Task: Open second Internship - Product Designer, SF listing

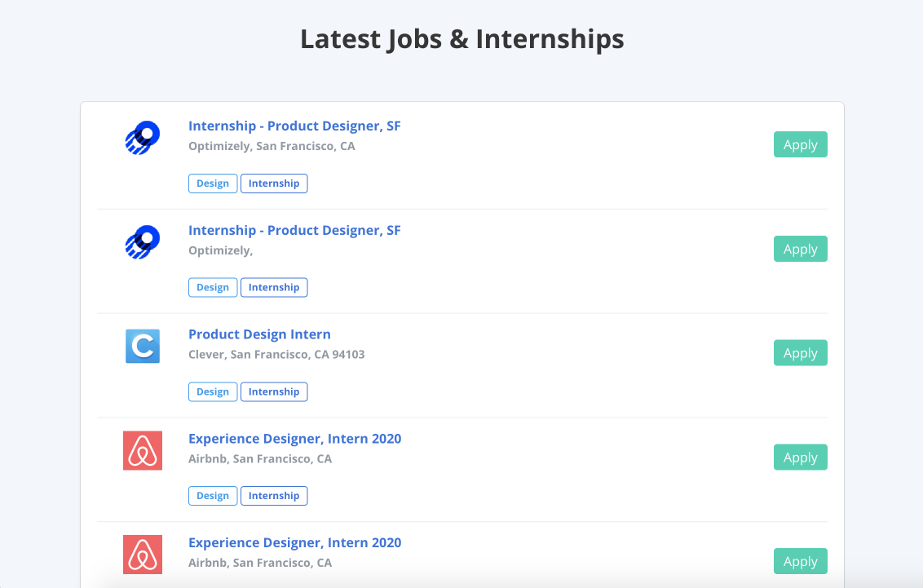Action: point(294,230)
